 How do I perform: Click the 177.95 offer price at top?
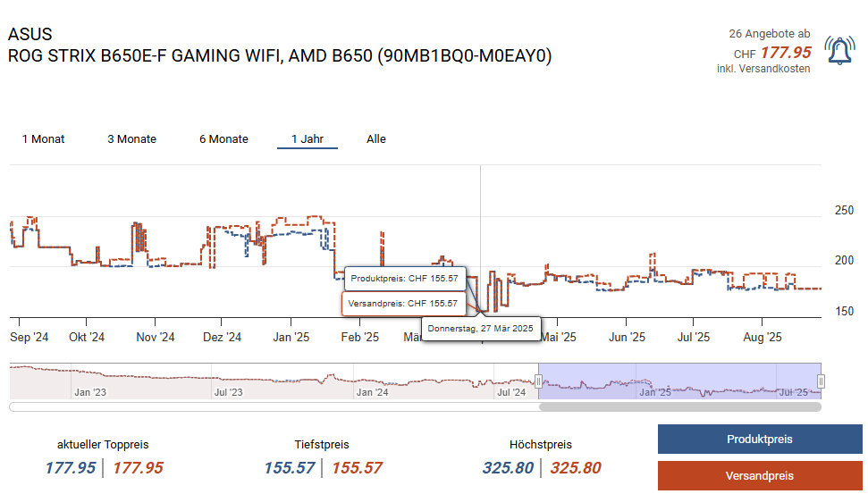[786, 53]
